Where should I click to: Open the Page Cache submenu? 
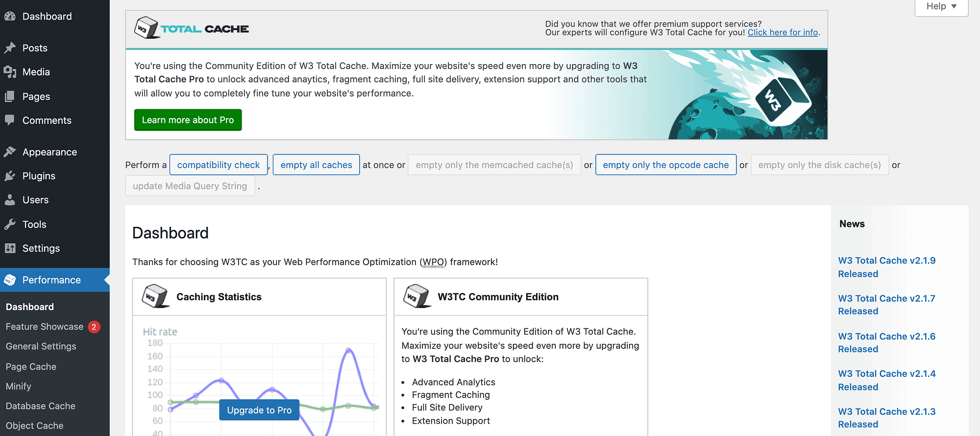click(x=31, y=366)
